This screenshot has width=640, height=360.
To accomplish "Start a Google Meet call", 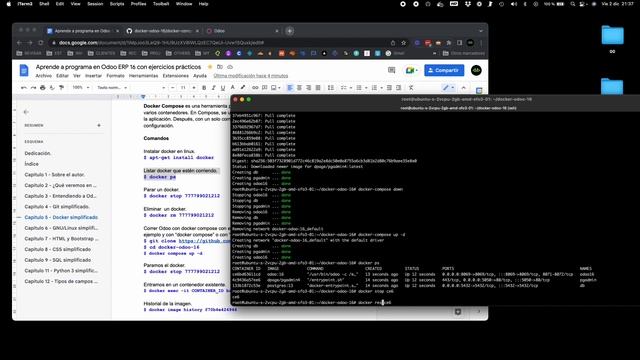I will pos(411,70).
